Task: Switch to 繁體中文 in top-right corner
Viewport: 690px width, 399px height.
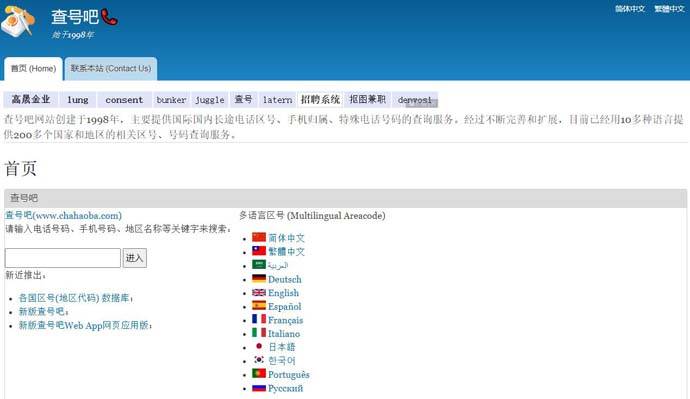Action: point(669,9)
